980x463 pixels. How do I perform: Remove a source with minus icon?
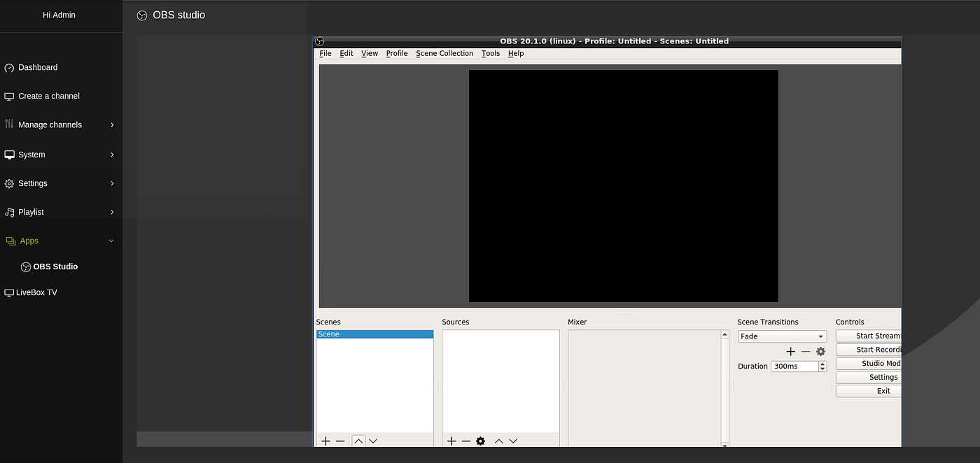466,441
